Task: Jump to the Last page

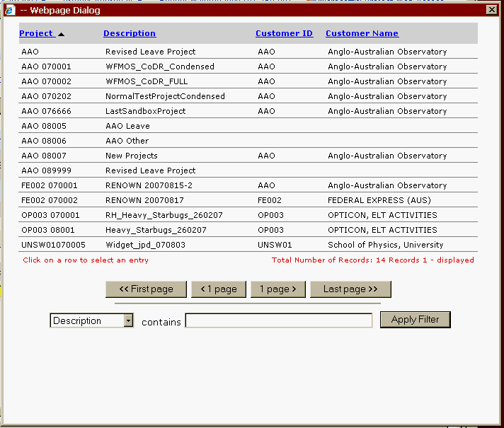Action: 350,289
